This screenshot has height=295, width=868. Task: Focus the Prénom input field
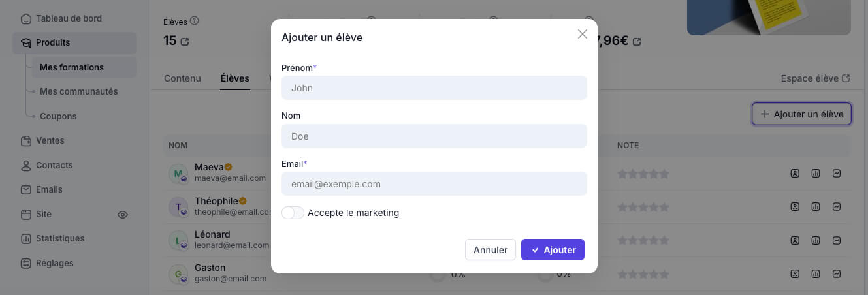(434, 88)
